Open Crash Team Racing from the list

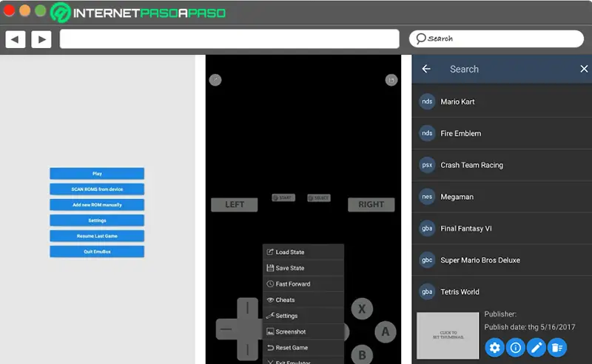502,165
